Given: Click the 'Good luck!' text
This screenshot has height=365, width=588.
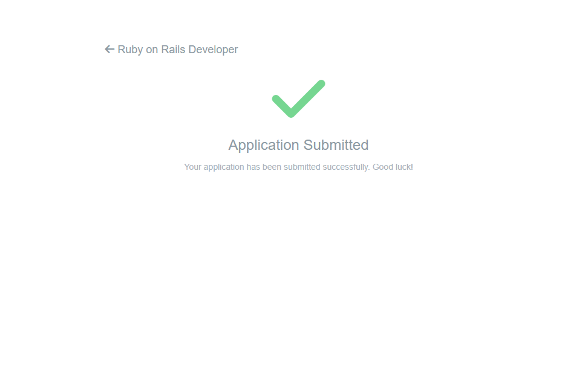Looking at the screenshot, I should click(x=393, y=167).
